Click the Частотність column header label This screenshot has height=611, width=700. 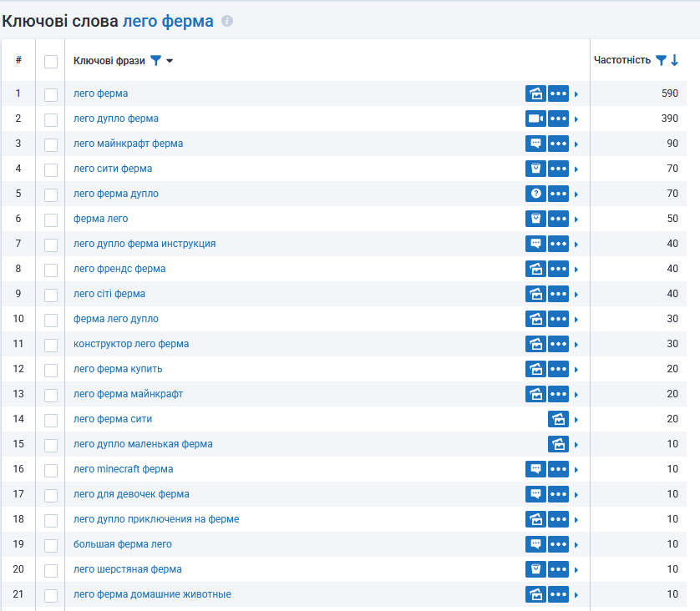(621, 60)
